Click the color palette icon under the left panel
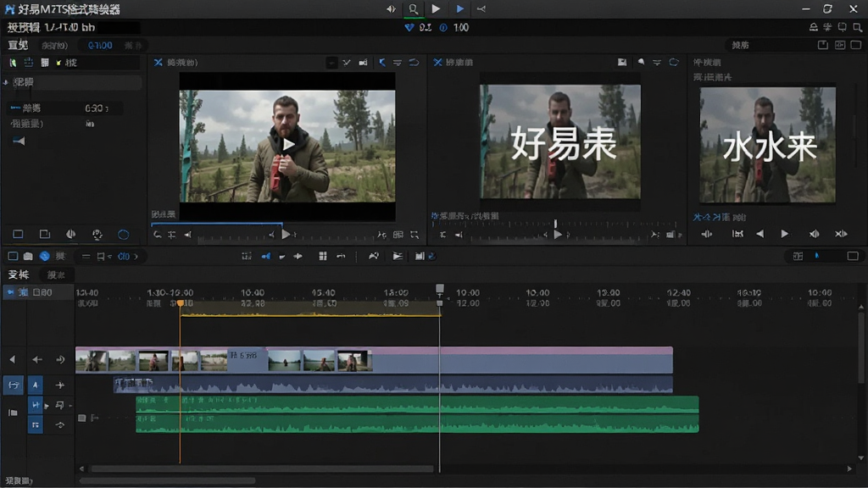868x488 pixels. click(x=97, y=235)
